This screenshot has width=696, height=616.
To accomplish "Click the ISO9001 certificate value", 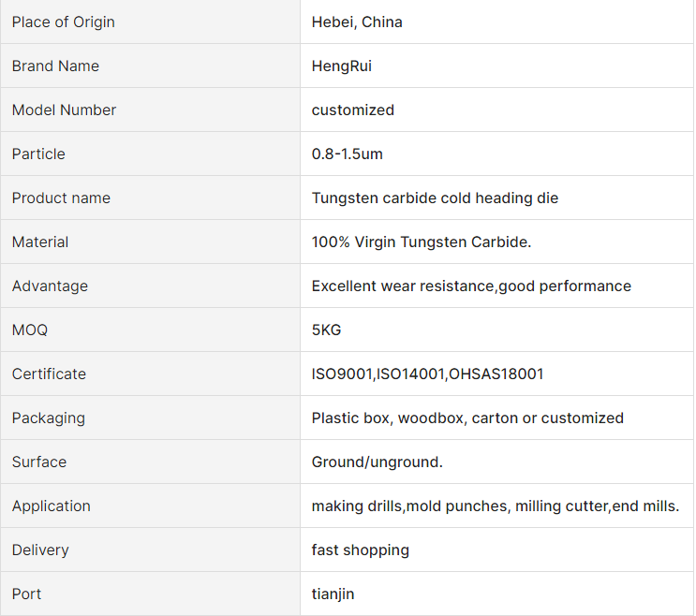I will (x=427, y=374).
